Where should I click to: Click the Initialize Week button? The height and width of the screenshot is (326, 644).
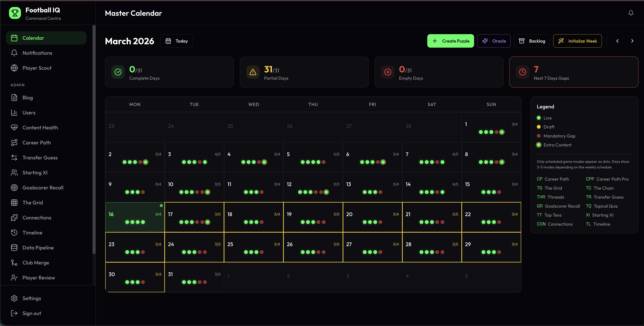point(577,41)
